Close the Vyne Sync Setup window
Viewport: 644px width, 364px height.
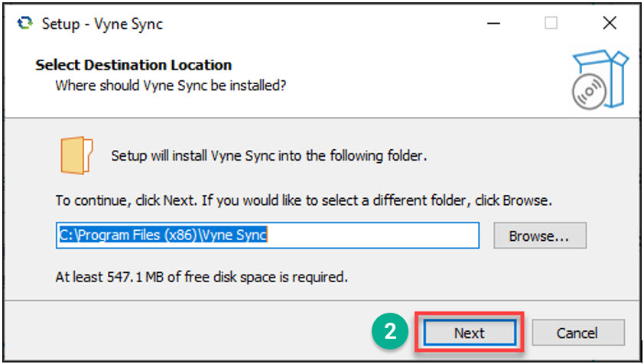(609, 24)
